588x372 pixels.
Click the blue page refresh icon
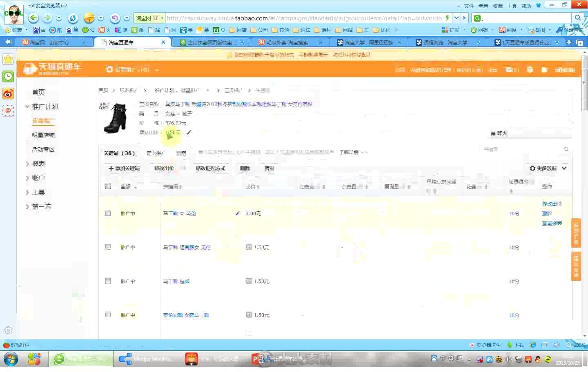click(73, 18)
